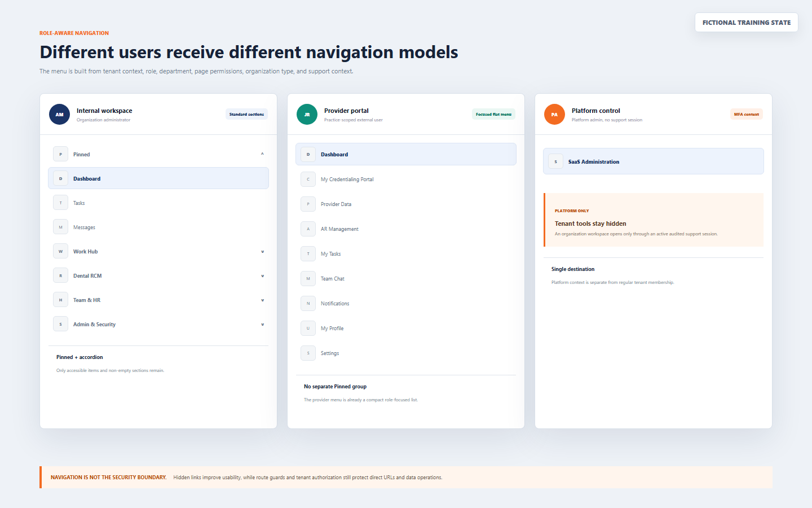The width and height of the screenshot is (812, 508).
Task: Click the 'Provider portal' card title
Action: tap(346, 111)
